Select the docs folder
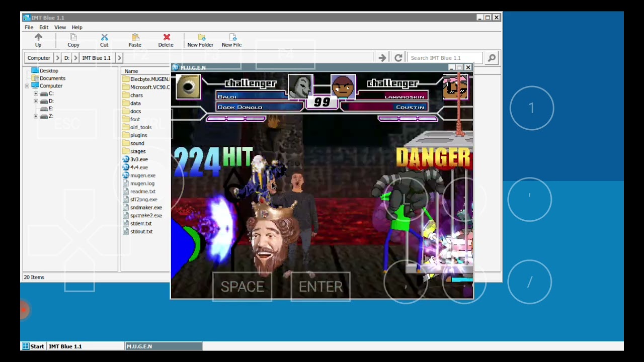Viewport: 644px width, 362px height. 132,111
